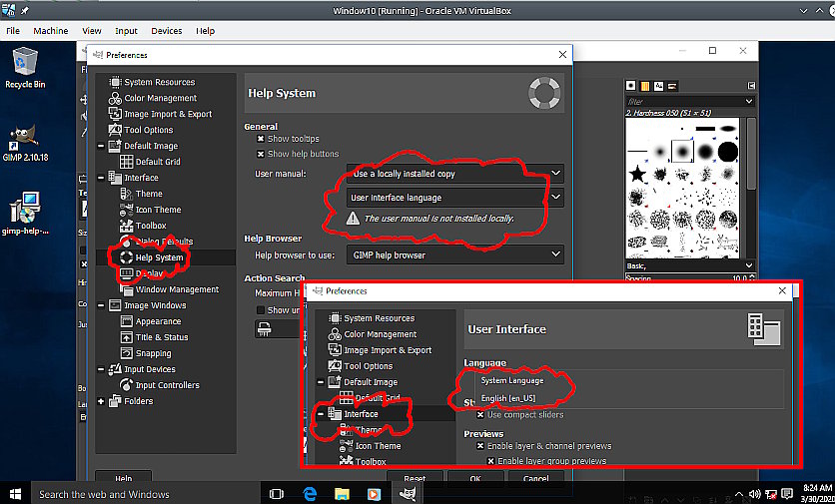835x504 pixels.
Task: Pick the star brush thumbnail
Action: click(636, 174)
